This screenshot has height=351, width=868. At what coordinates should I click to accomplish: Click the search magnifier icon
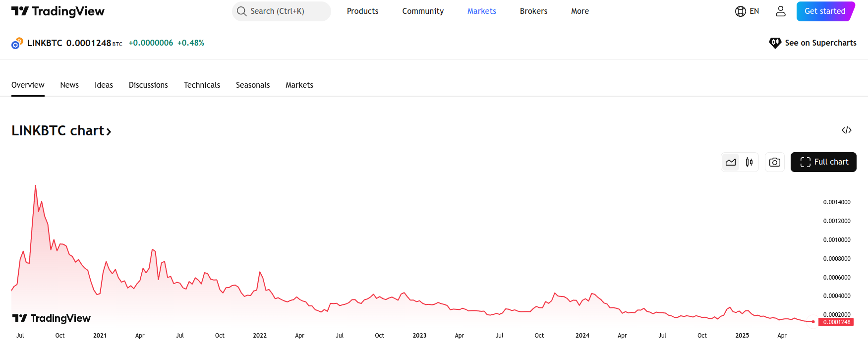click(241, 11)
